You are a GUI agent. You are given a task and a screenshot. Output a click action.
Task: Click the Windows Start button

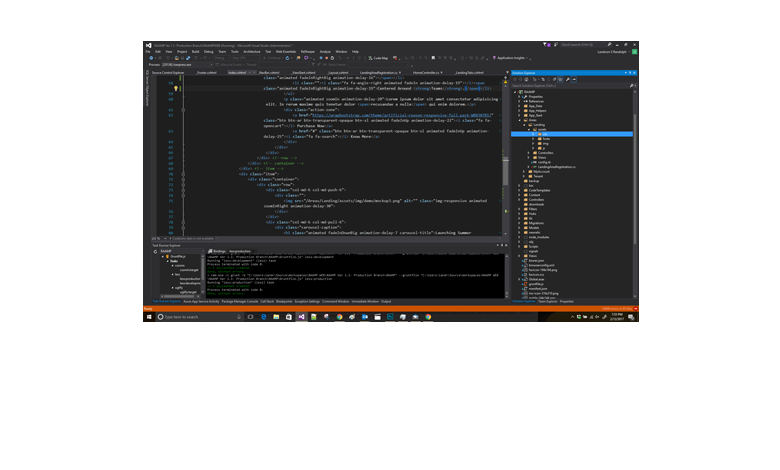(148, 316)
